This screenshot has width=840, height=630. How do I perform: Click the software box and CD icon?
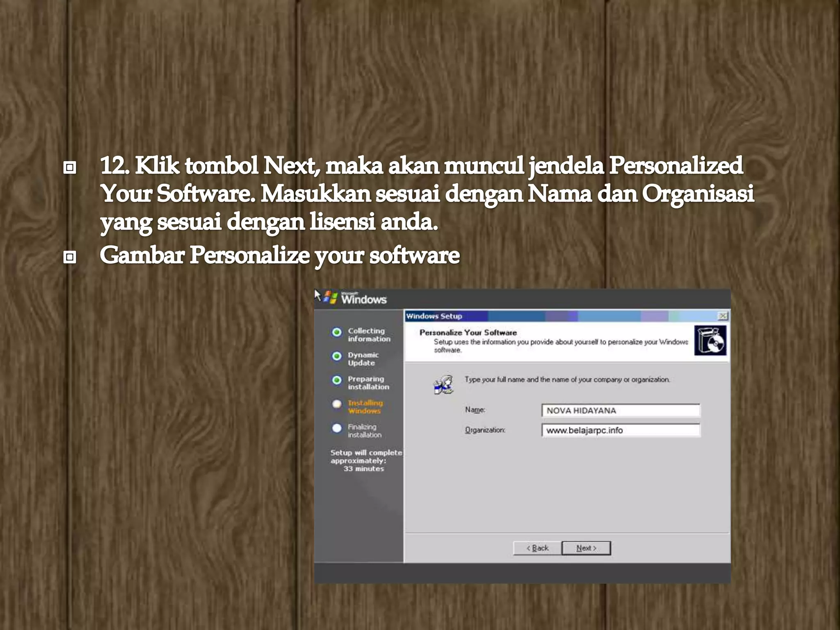(710, 340)
